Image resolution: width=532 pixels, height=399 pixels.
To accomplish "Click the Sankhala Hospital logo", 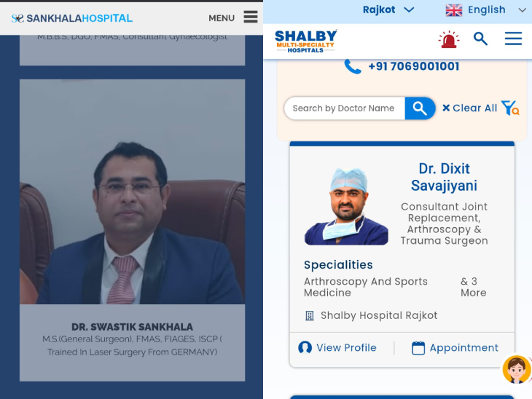I will 72,18.
